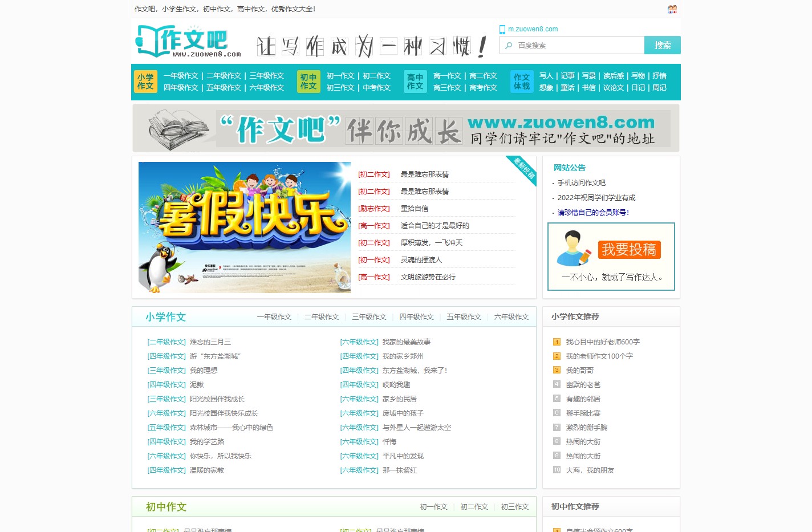Click the user avatars icon at top right
Image resolution: width=812 pixels, height=532 pixels.
click(x=672, y=9)
